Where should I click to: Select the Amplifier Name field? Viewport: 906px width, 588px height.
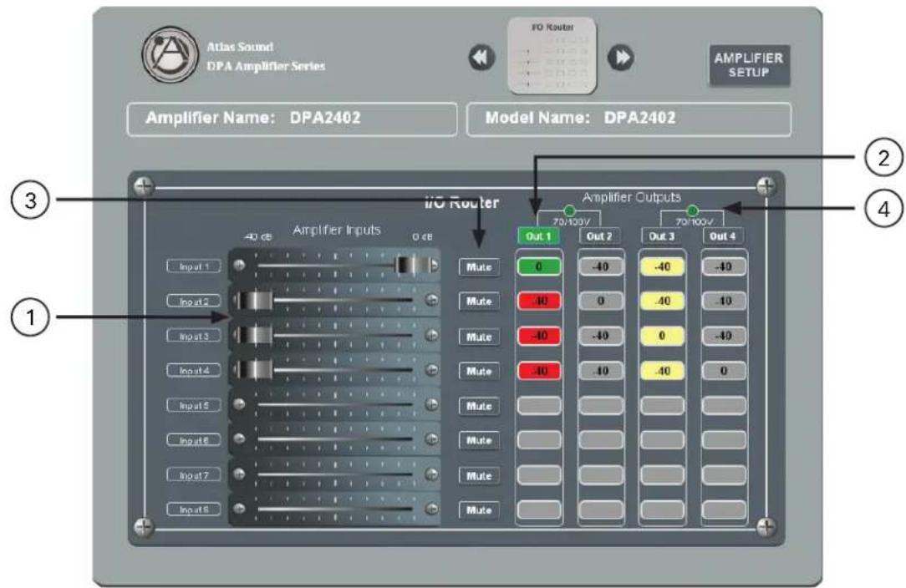(292, 119)
